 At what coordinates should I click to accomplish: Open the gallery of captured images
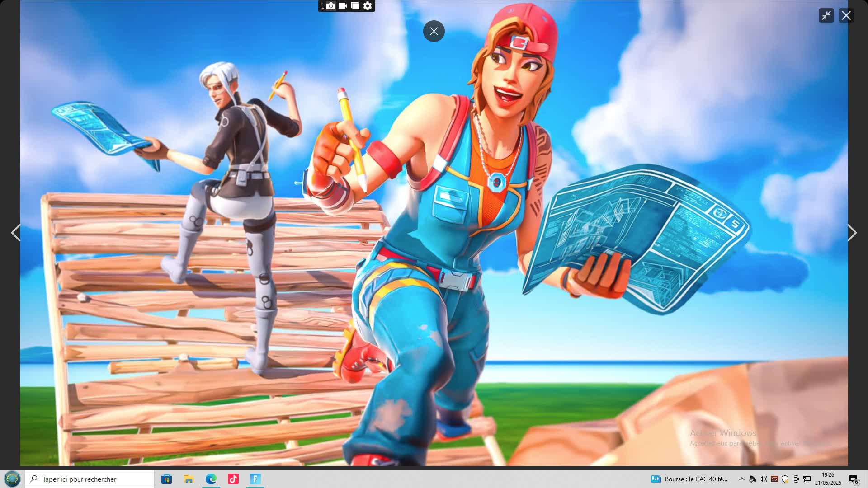[x=355, y=6]
